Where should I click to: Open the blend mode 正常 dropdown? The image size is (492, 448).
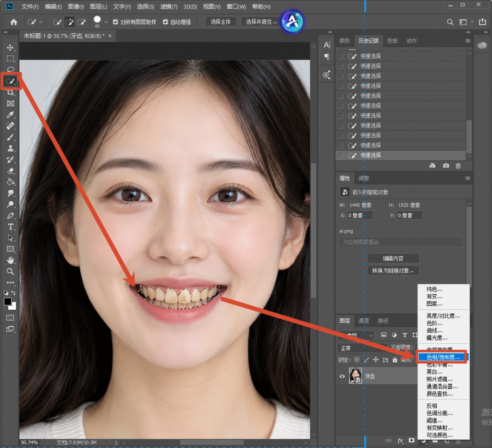[362, 348]
